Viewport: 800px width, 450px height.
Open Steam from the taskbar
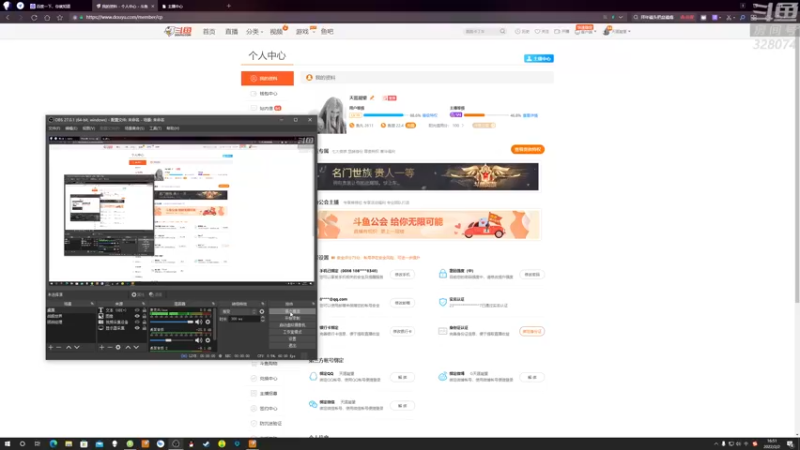coord(206,444)
